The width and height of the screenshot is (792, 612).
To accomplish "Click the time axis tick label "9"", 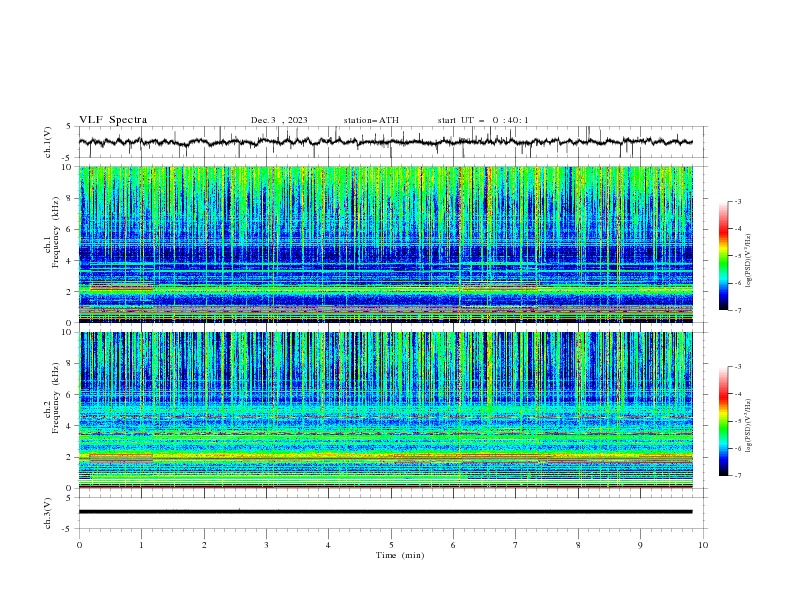I will click(x=640, y=545).
